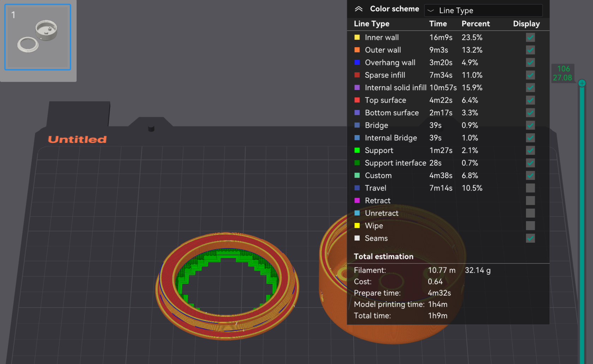Click the orange Outer wall color swatch
This screenshot has width=593, height=364.
click(357, 50)
